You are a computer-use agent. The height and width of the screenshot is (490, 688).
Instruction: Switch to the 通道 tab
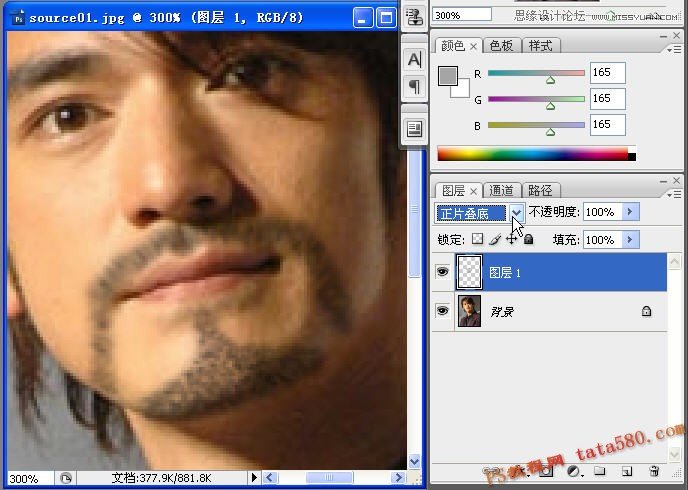(x=501, y=190)
